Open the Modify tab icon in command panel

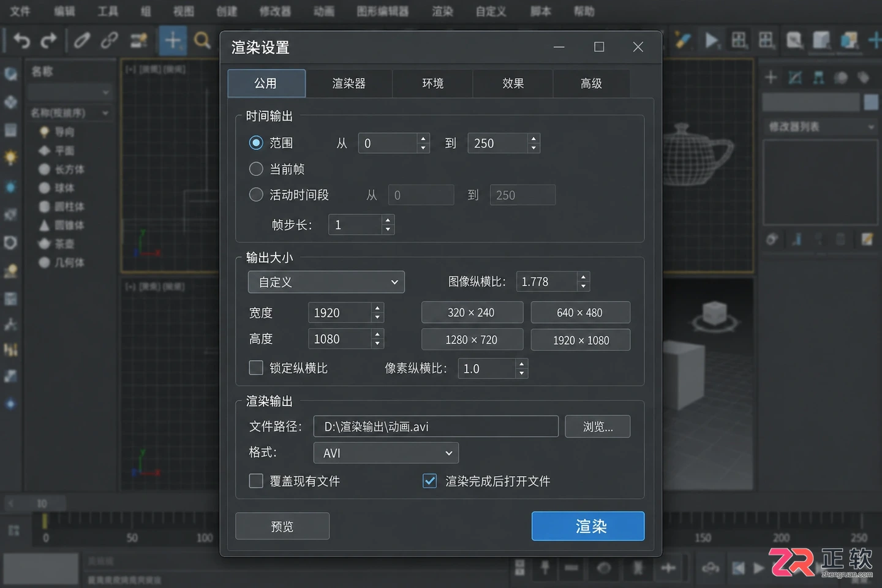795,77
